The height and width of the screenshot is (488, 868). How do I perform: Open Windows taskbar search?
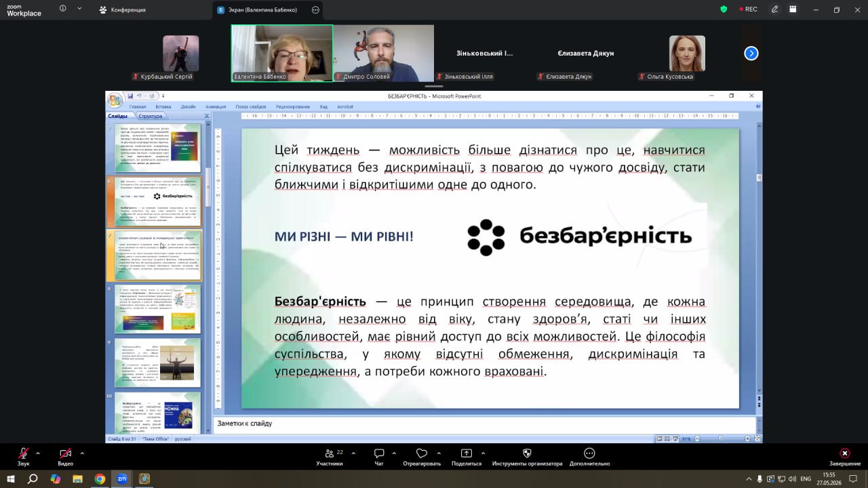[x=33, y=479]
